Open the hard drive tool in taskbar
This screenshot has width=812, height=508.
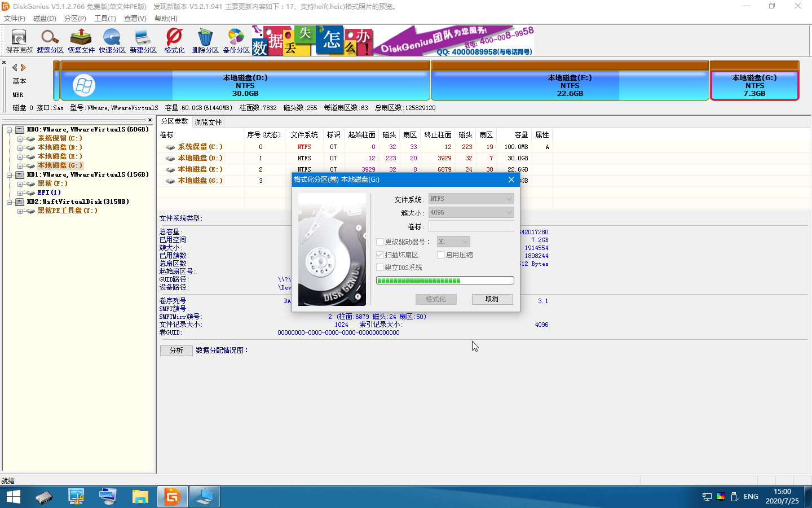(x=44, y=497)
